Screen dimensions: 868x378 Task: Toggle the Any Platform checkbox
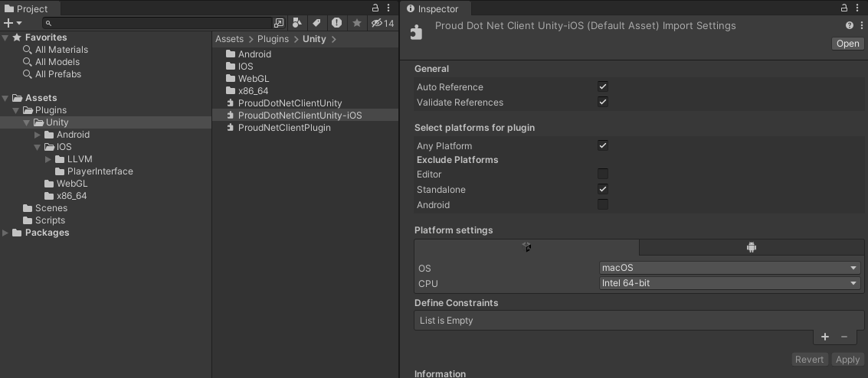tap(603, 145)
